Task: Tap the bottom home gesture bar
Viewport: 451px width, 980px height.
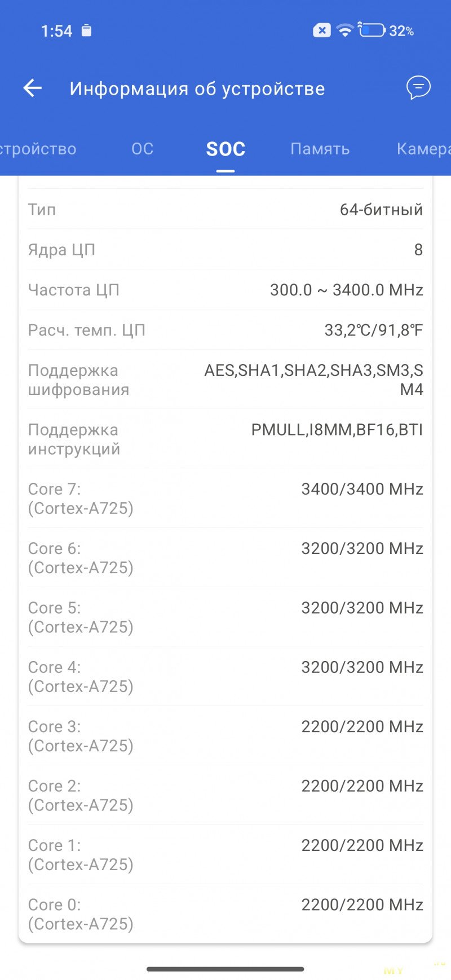Action: tap(225, 969)
